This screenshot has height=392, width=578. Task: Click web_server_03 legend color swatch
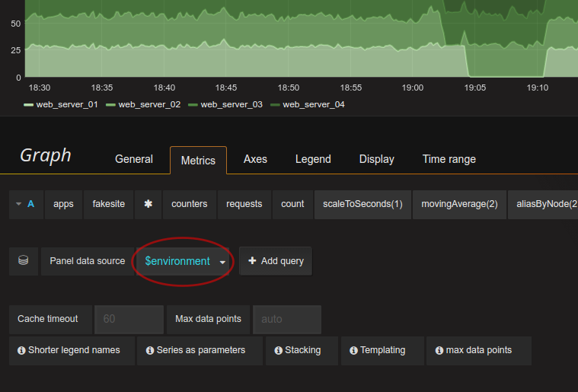coord(193,105)
